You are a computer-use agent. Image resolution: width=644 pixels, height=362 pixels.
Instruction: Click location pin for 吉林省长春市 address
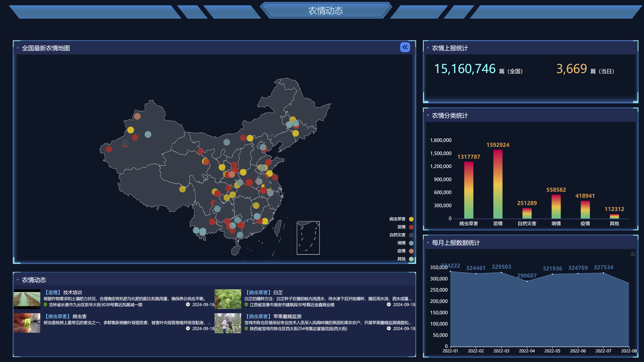coord(45,305)
